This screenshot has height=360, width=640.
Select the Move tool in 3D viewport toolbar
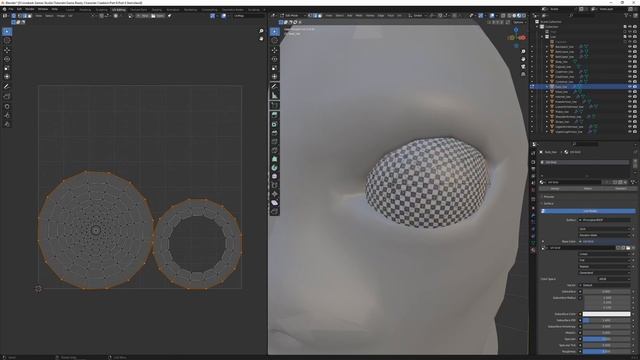[x=274, y=50]
